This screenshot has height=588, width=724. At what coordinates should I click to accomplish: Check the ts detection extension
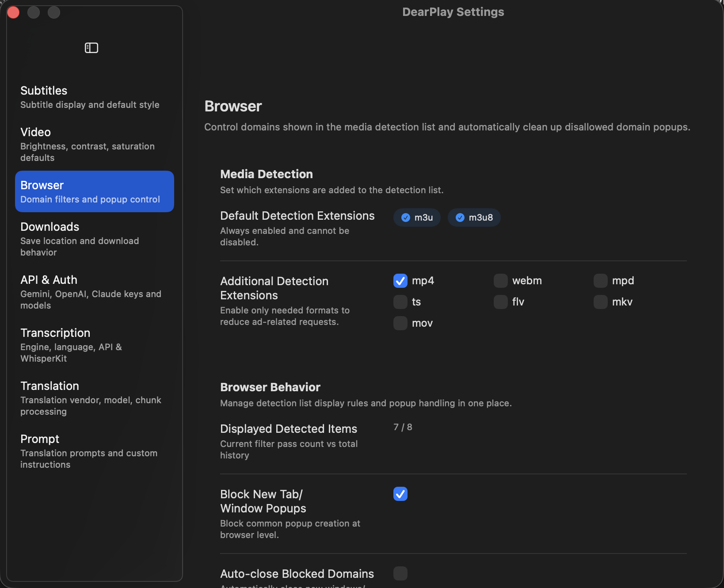(400, 302)
